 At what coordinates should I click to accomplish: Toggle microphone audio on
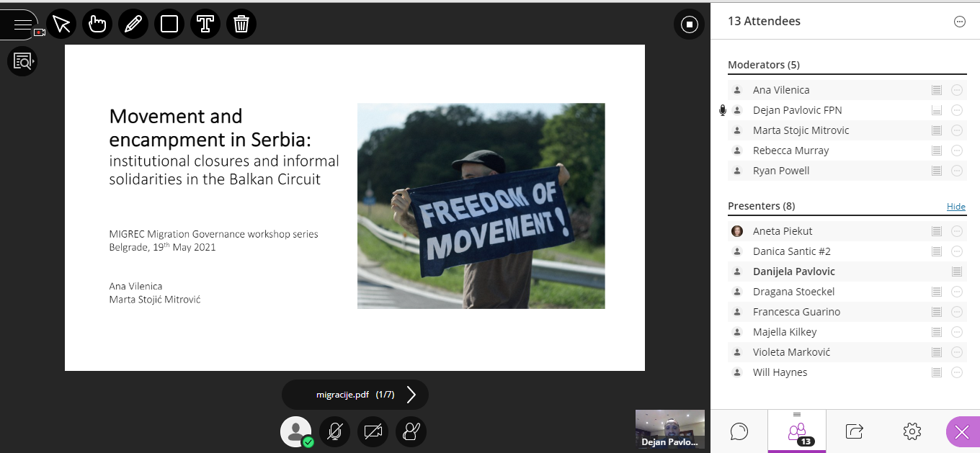click(x=334, y=431)
